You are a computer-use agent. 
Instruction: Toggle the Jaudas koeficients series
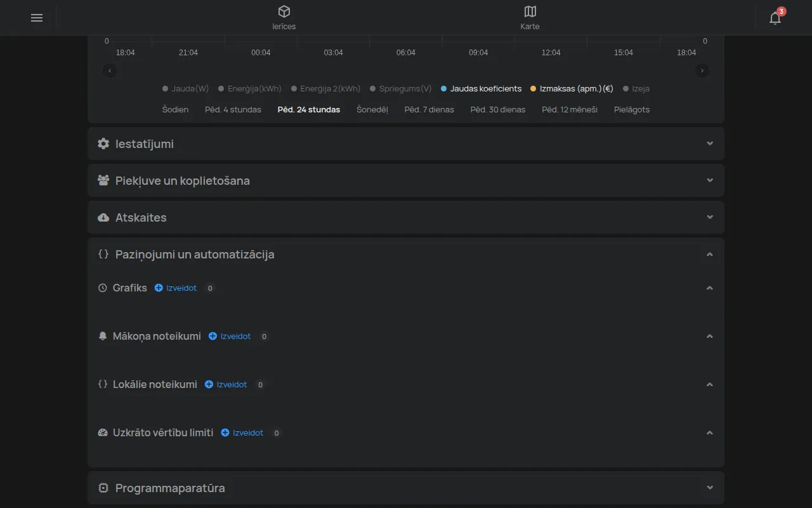(481, 89)
